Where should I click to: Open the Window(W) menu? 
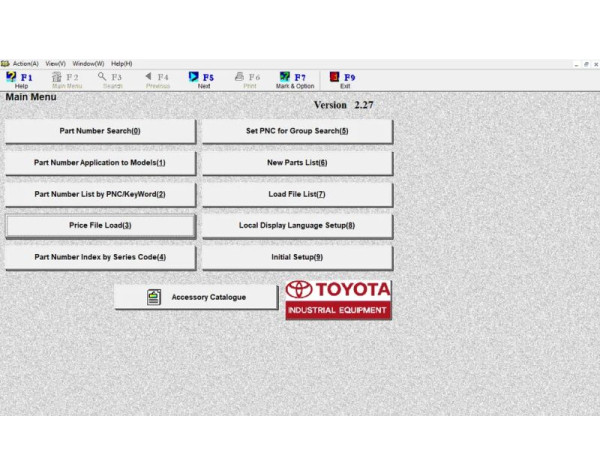88,64
